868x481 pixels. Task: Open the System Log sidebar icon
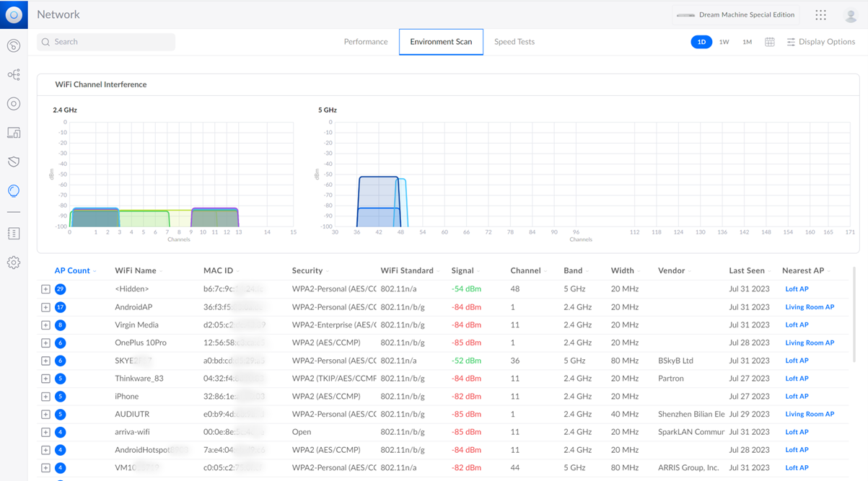coord(14,234)
